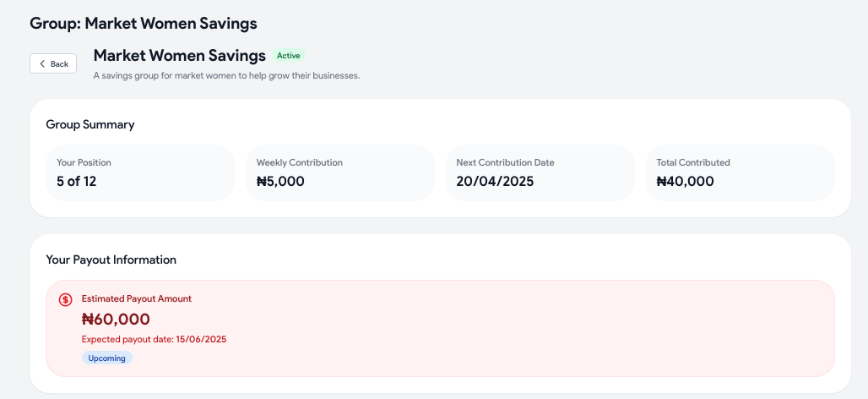The width and height of the screenshot is (868, 399).
Task: Select the Weekly Contribution card
Action: coord(340,173)
